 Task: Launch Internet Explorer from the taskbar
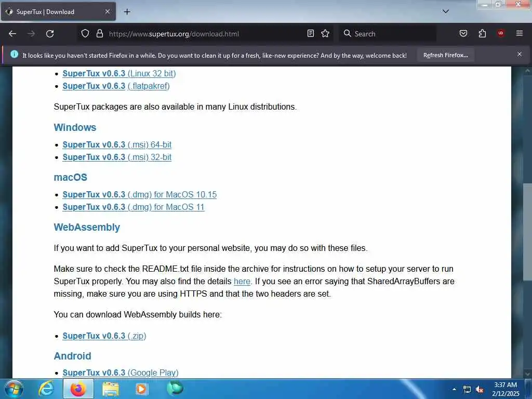coord(46,389)
